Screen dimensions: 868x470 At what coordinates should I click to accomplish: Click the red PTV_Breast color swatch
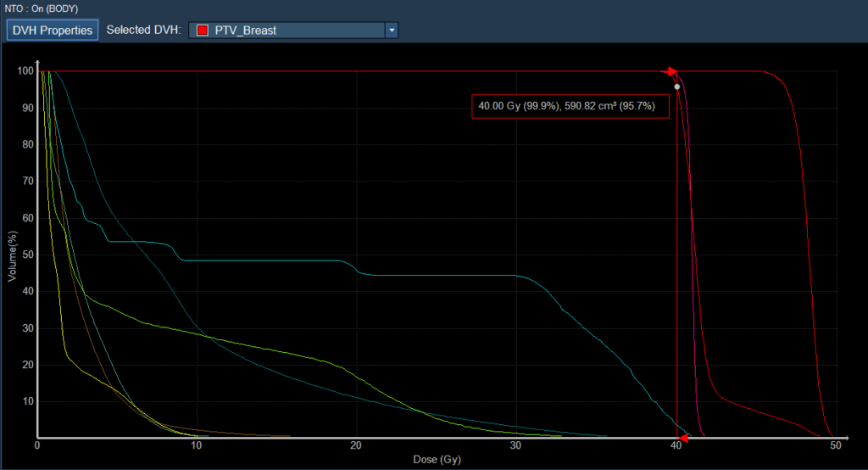[x=202, y=31]
